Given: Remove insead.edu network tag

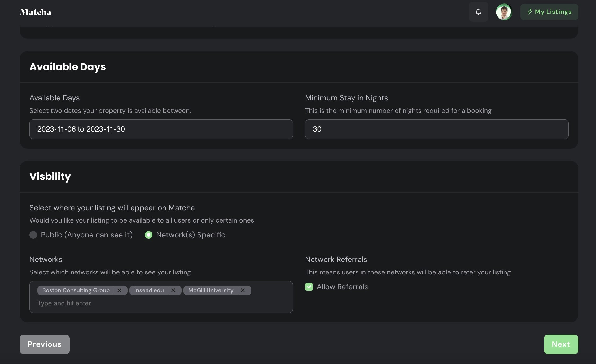Looking at the screenshot, I should coord(173,290).
